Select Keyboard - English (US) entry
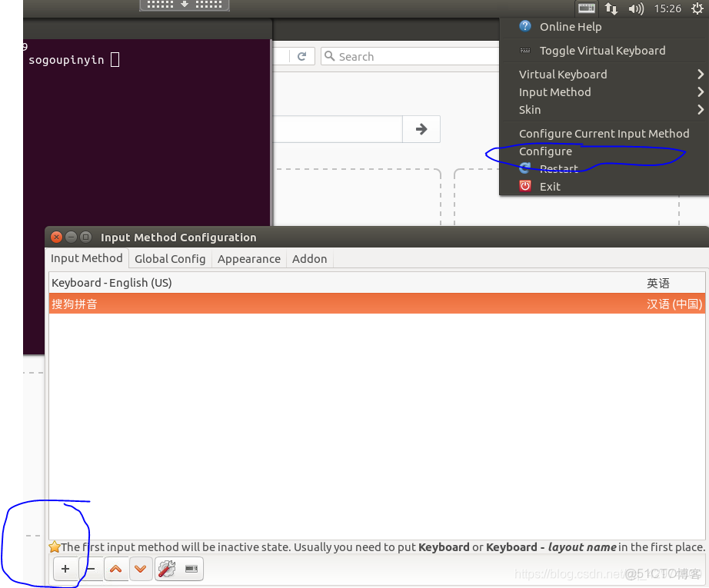 point(112,283)
